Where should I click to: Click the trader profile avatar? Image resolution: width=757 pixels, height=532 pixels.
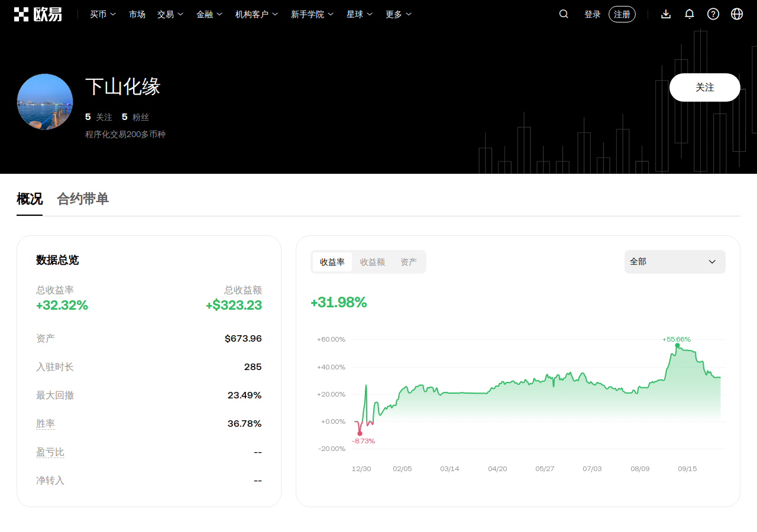tap(45, 102)
